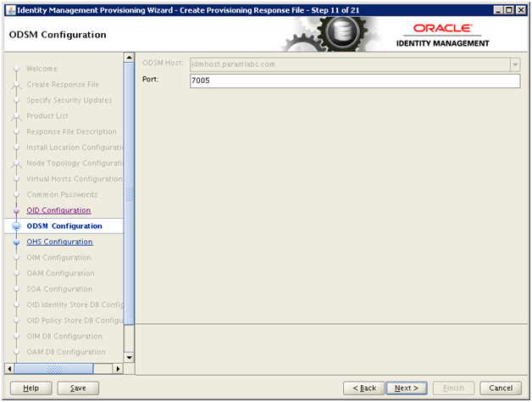The height and width of the screenshot is (402, 532).
Task: Click the Create Response File branch node icon
Action: (16, 86)
